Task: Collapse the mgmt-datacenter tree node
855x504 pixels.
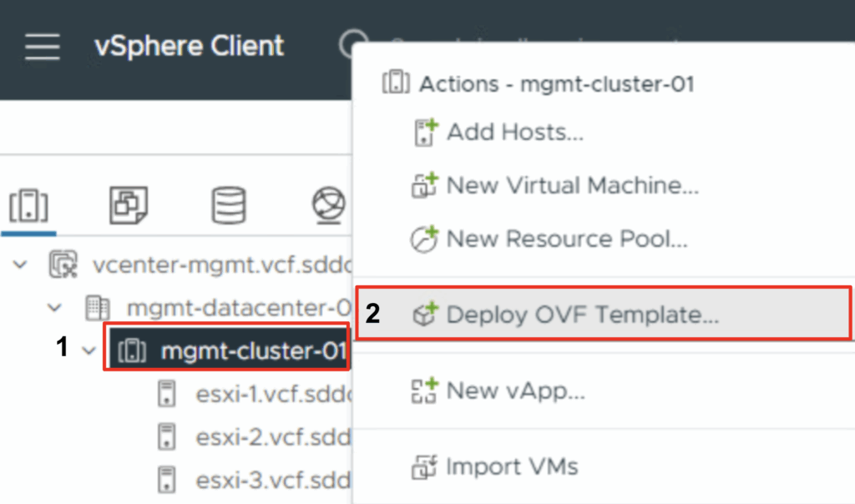Action: pos(54,309)
